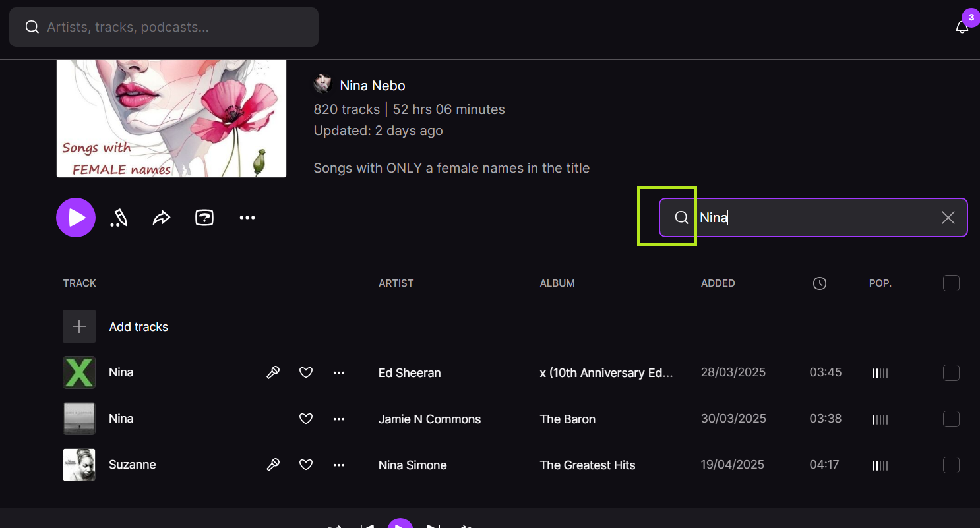
Task: Play the playlist with the purple play button
Action: pos(76,218)
